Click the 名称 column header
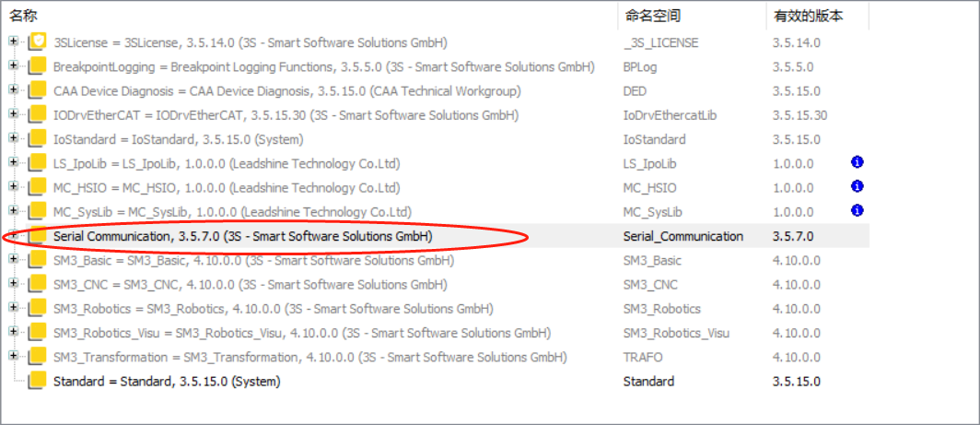The image size is (980, 425). coord(25,16)
